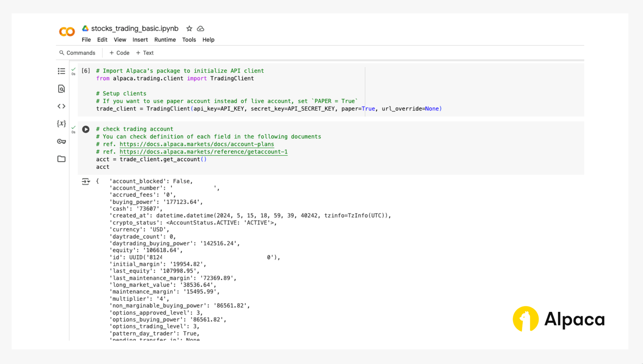Open the Tools menu
Screen dimensions: 643x364
[x=189, y=39]
